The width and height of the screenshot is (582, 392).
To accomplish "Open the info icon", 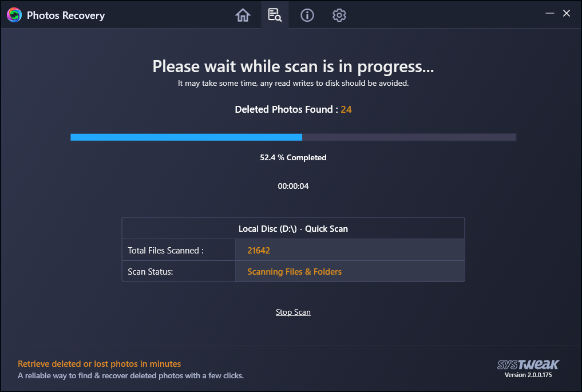I will (x=307, y=15).
